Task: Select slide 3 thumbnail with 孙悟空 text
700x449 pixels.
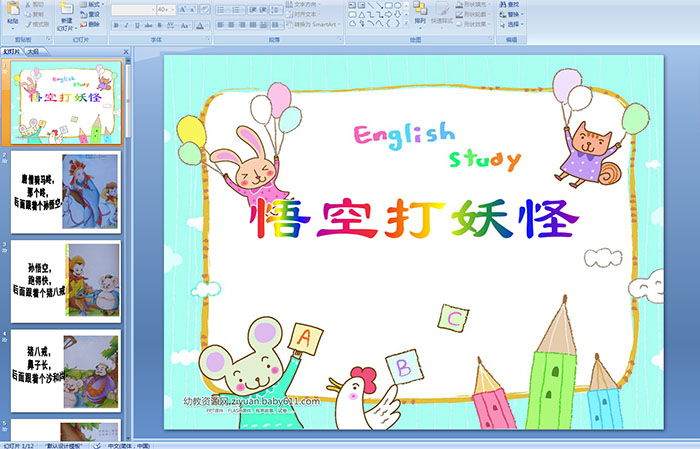Action: click(x=66, y=281)
